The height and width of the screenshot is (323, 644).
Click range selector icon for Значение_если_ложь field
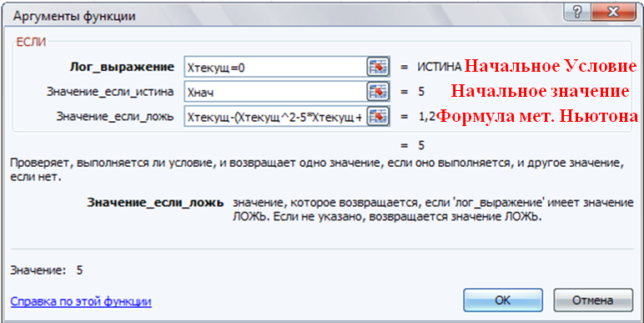click(377, 117)
